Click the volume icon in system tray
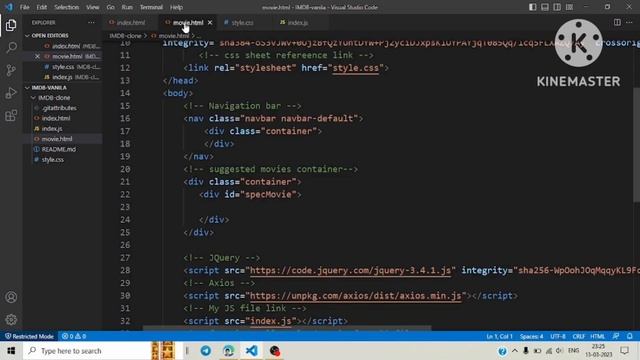Viewport: 640px width, 360px height. (560, 351)
